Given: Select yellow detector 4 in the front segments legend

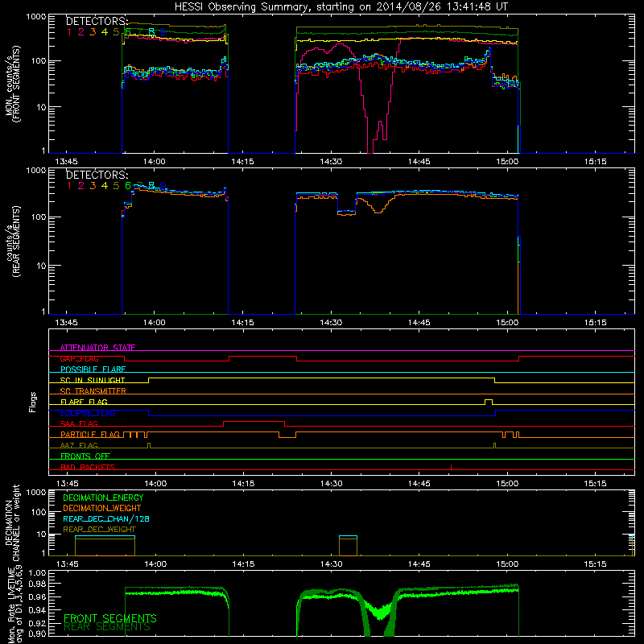Looking at the screenshot, I should point(105,32).
